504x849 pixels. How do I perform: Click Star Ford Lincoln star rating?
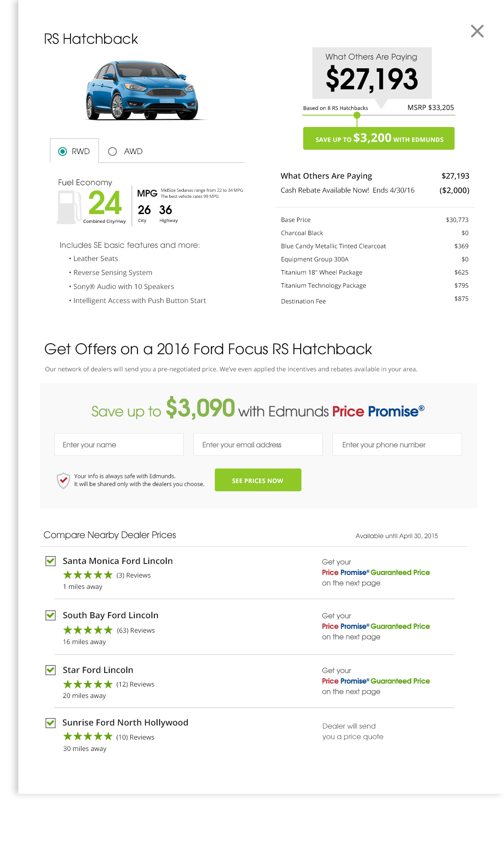(88, 684)
